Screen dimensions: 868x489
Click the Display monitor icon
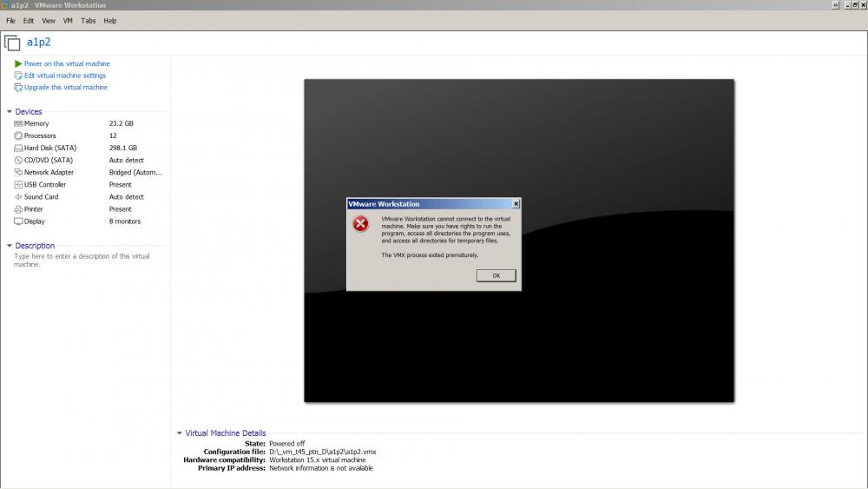click(18, 221)
